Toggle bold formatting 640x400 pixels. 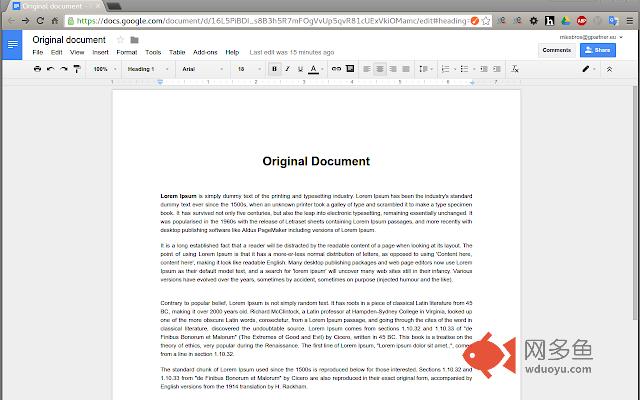click(x=274, y=69)
